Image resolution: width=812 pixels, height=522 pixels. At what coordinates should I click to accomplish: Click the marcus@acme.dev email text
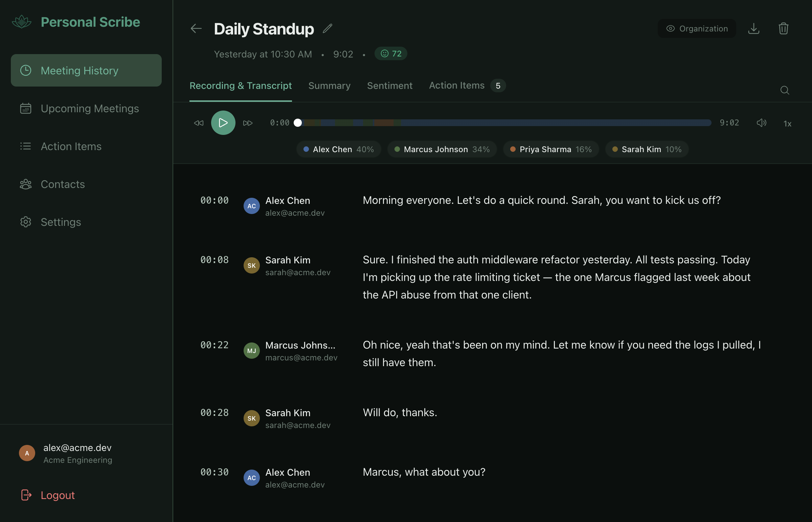click(301, 358)
